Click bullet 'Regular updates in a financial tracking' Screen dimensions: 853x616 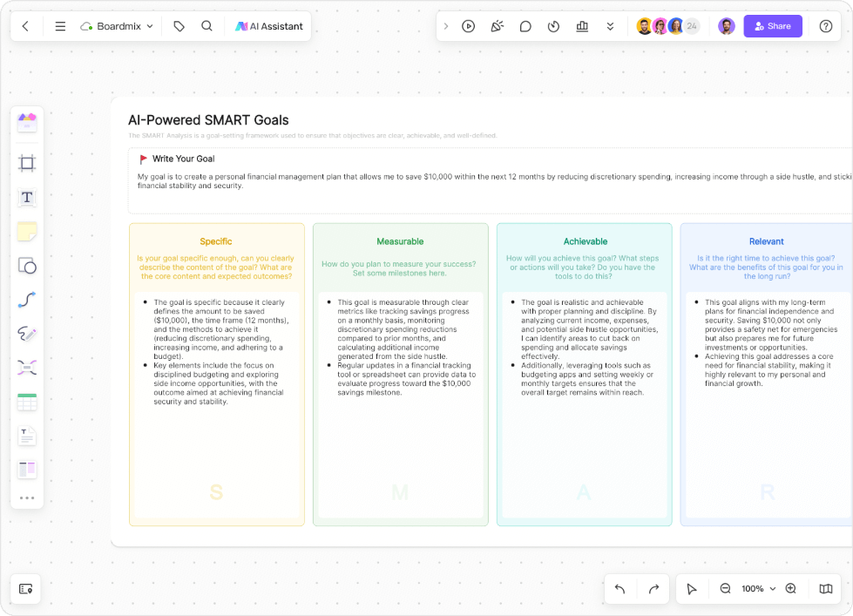(406, 379)
